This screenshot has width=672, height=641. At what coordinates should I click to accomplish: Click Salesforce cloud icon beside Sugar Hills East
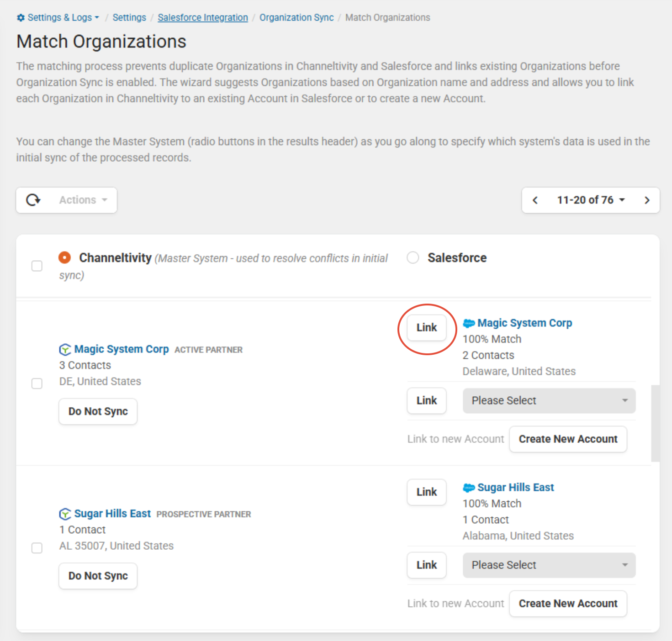[469, 488]
